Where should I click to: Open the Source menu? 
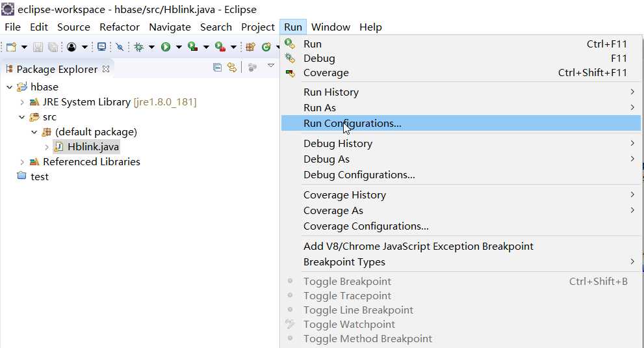[x=73, y=27]
